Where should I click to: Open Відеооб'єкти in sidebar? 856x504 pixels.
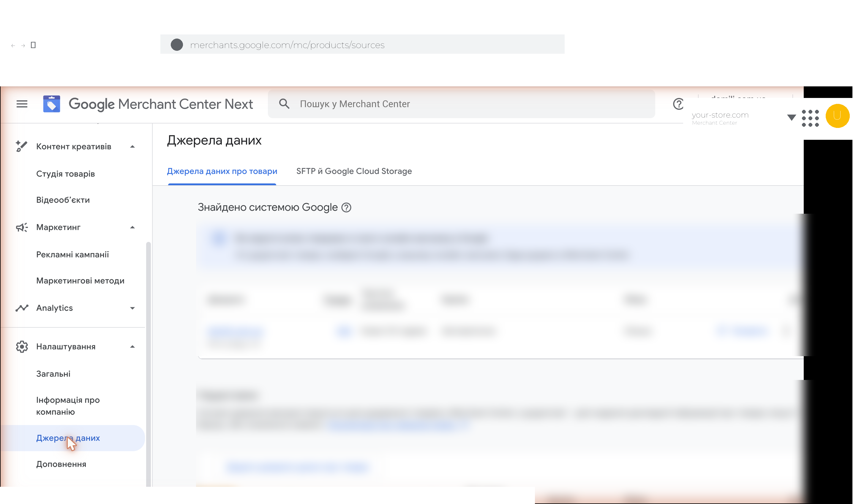(x=63, y=200)
